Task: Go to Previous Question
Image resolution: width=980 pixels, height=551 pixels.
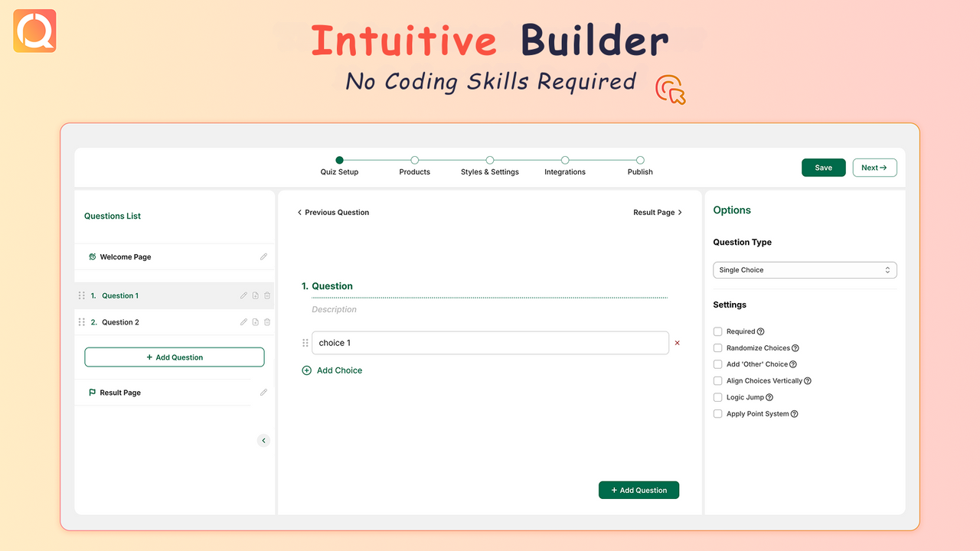Action: [x=333, y=213]
